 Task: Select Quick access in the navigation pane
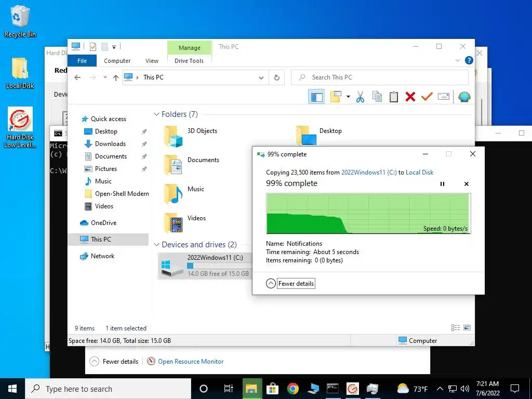coord(109,119)
